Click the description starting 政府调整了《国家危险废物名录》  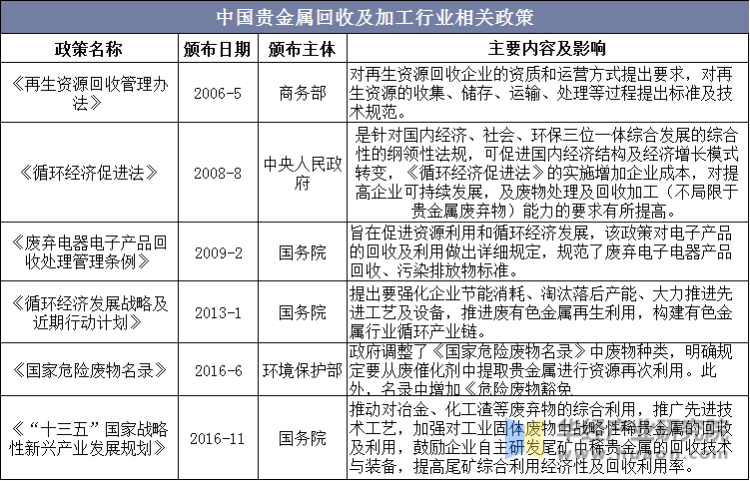click(541, 370)
